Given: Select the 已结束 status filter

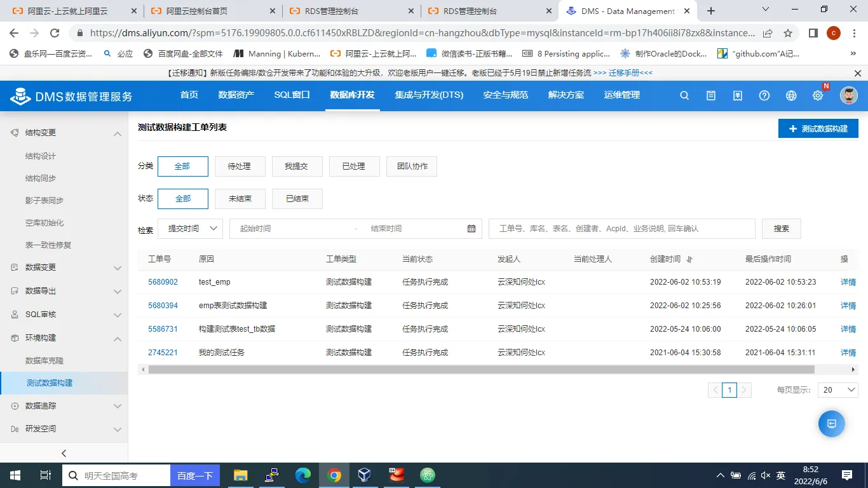Looking at the screenshot, I should point(297,199).
